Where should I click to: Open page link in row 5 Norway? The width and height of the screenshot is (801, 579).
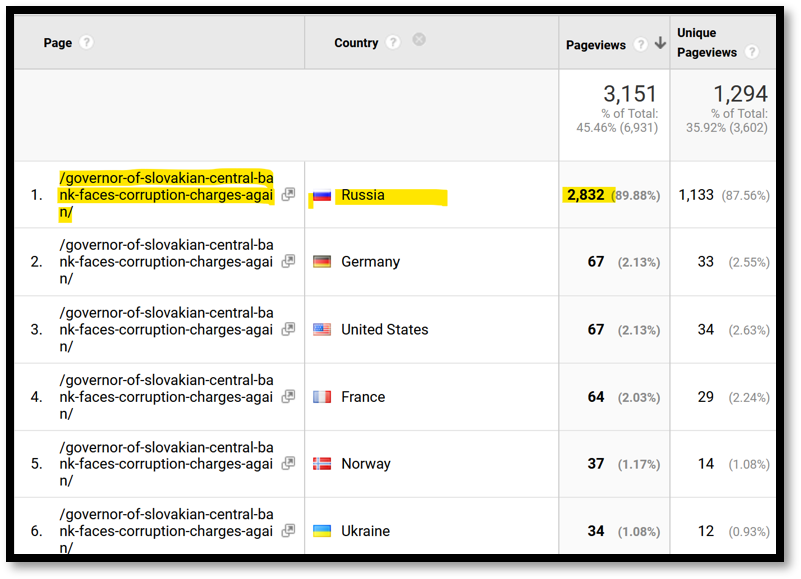click(x=167, y=464)
